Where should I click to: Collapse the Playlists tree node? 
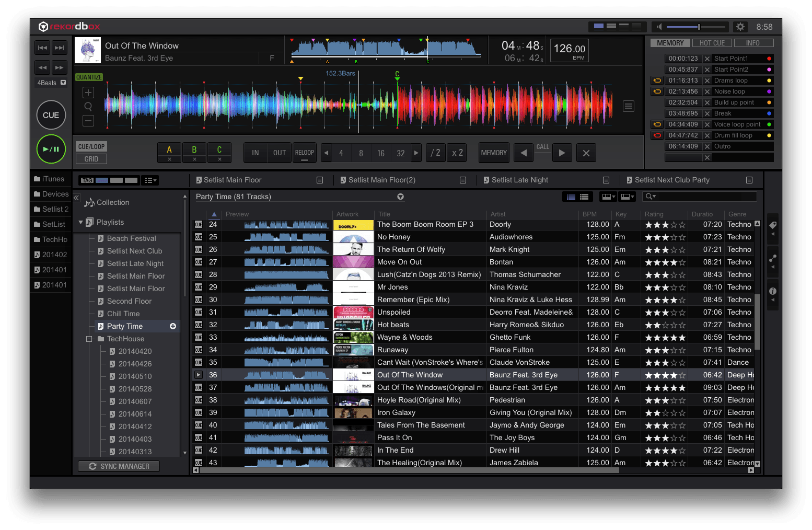coord(80,222)
